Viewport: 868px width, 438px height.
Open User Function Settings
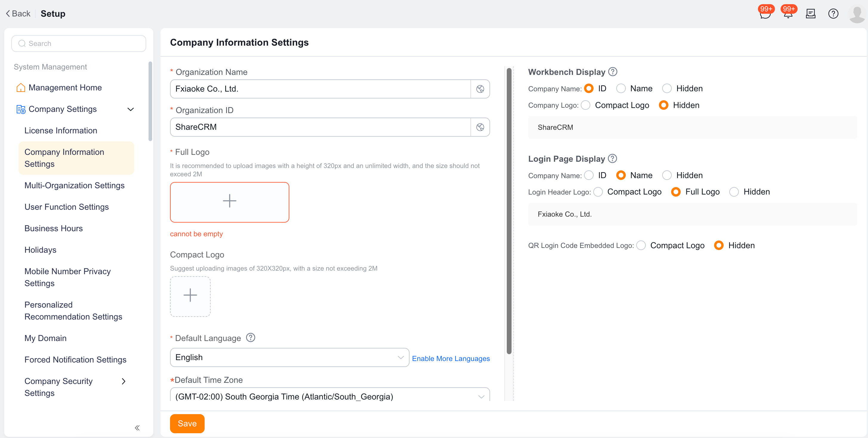click(x=67, y=207)
